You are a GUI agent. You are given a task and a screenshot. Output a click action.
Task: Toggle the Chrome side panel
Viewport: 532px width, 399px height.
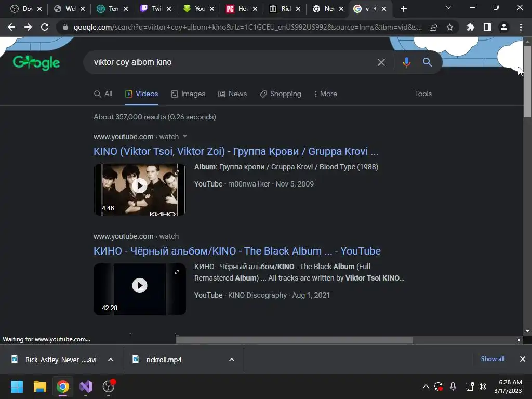(x=487, y=27)
